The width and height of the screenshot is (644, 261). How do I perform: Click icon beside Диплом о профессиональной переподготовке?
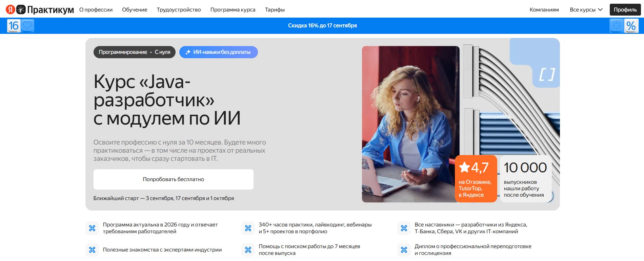click(404, 250)
